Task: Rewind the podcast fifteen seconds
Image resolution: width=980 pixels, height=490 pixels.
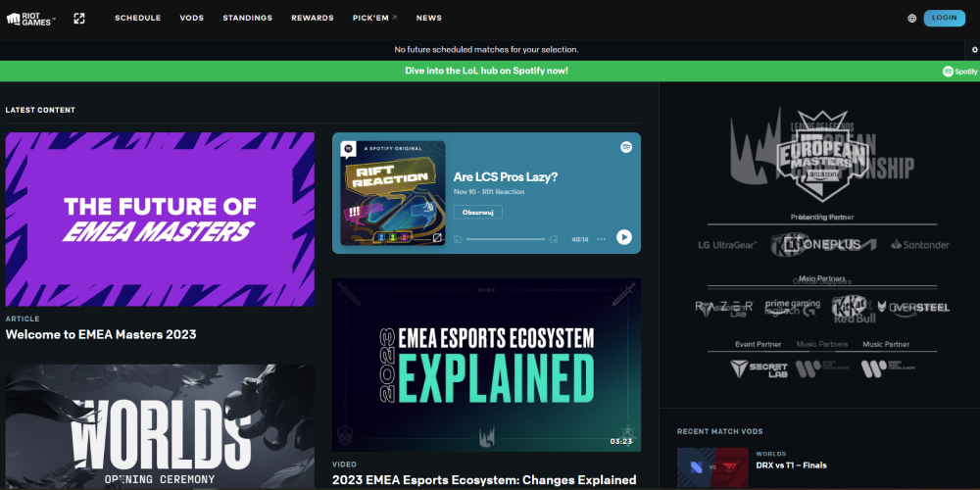Action: (x=458, y=239)
